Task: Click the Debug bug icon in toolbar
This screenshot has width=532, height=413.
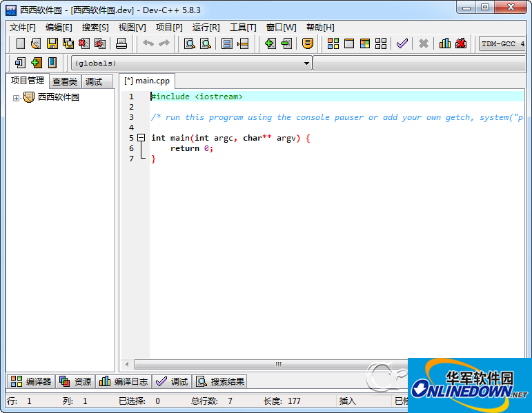Action: [461, 43]
